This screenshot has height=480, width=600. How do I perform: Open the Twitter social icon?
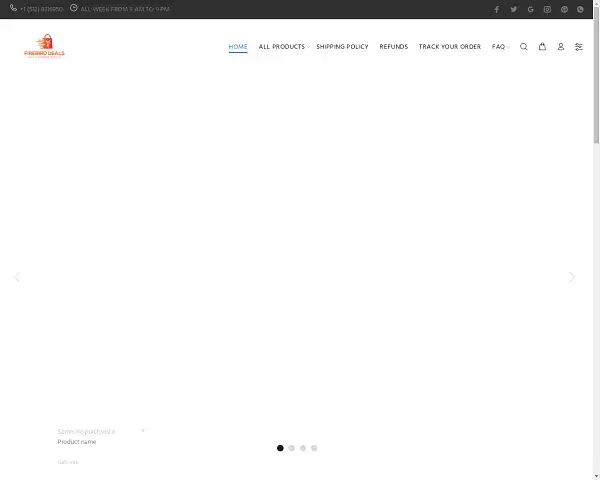click(x=514, y=9)
